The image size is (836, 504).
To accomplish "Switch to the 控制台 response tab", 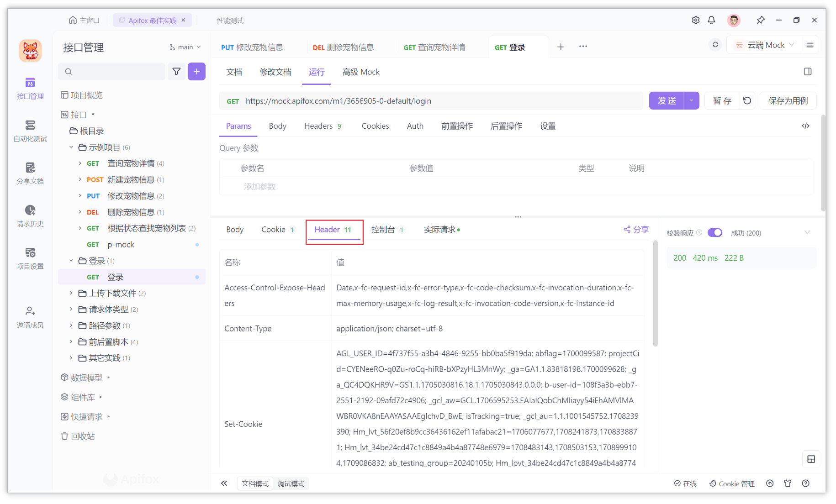I will [x=384, y=230].
